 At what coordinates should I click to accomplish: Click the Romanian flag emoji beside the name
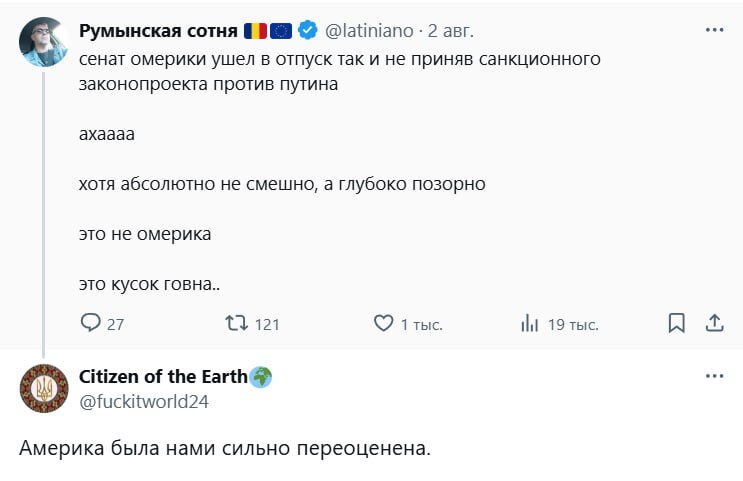pos(255,30)
